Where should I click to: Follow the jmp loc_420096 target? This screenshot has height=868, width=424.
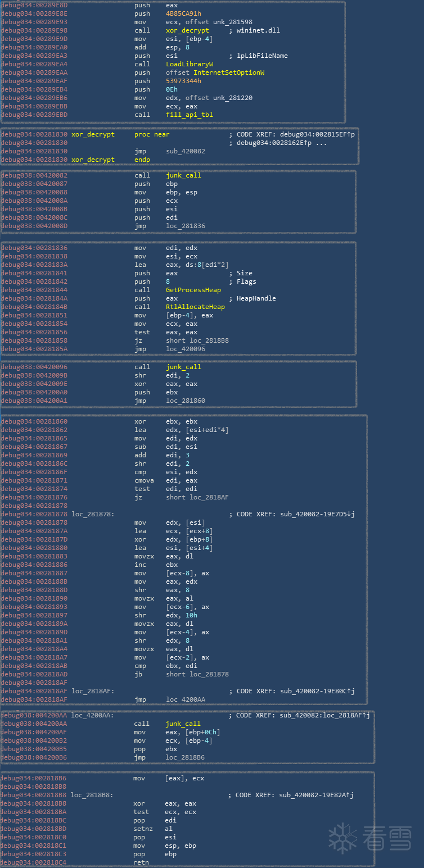[x=183, y=349]
